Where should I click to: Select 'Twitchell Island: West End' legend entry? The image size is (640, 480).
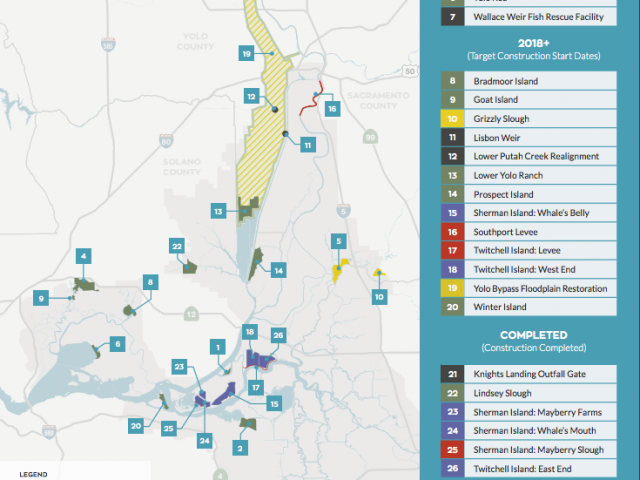click(x=529, y=269)
